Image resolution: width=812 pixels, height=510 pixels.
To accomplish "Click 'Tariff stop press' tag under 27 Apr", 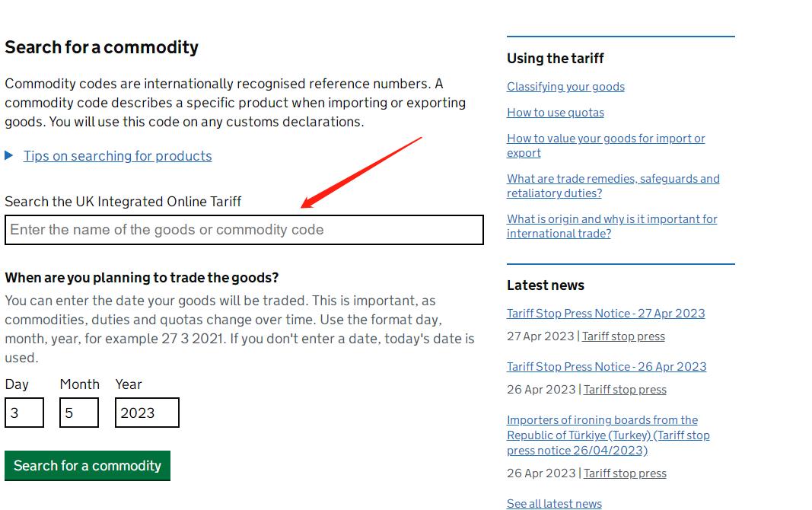I will pyautogui.click(x=623, y=336).
